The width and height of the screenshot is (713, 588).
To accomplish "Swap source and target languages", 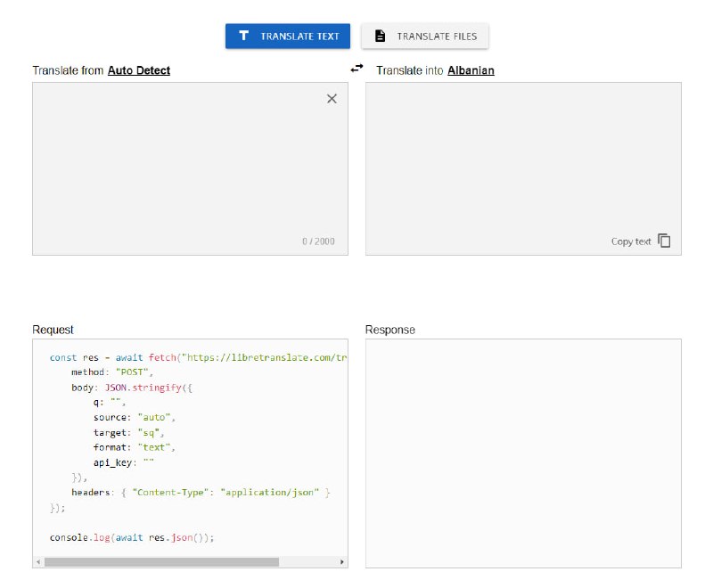I will pos(356,69).
